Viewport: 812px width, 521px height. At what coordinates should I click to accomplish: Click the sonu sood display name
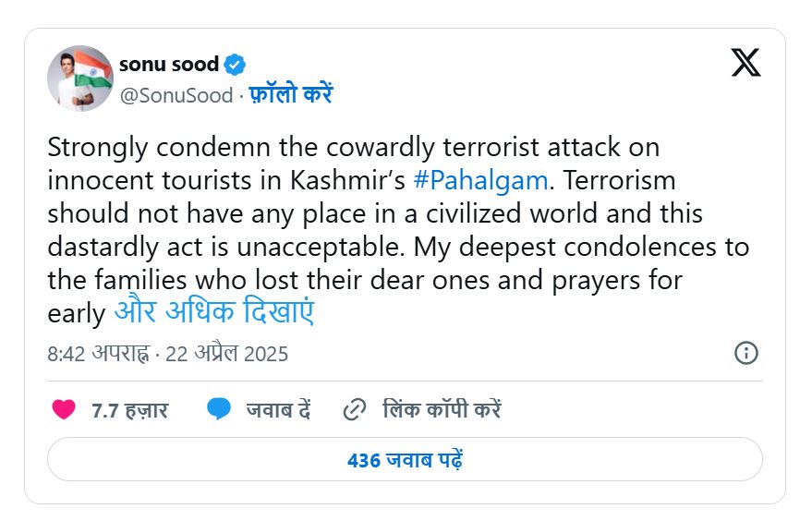pyautogui.click(x=169, y=65)
